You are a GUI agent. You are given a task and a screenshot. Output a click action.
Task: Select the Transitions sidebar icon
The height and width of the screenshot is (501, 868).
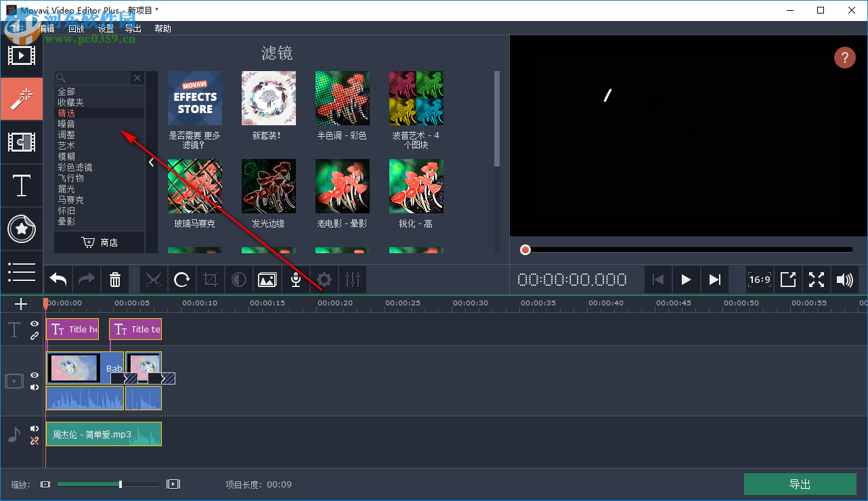tap(22, 142)
